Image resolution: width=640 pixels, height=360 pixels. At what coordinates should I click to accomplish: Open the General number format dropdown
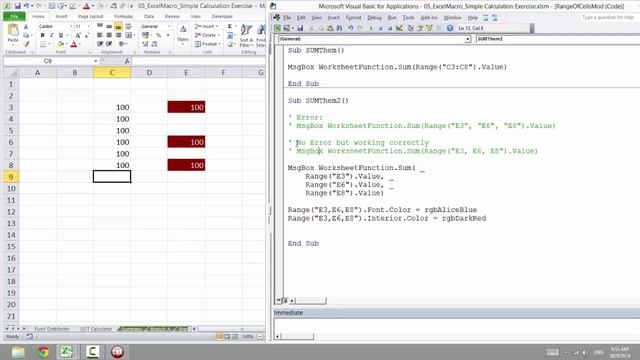169,27
